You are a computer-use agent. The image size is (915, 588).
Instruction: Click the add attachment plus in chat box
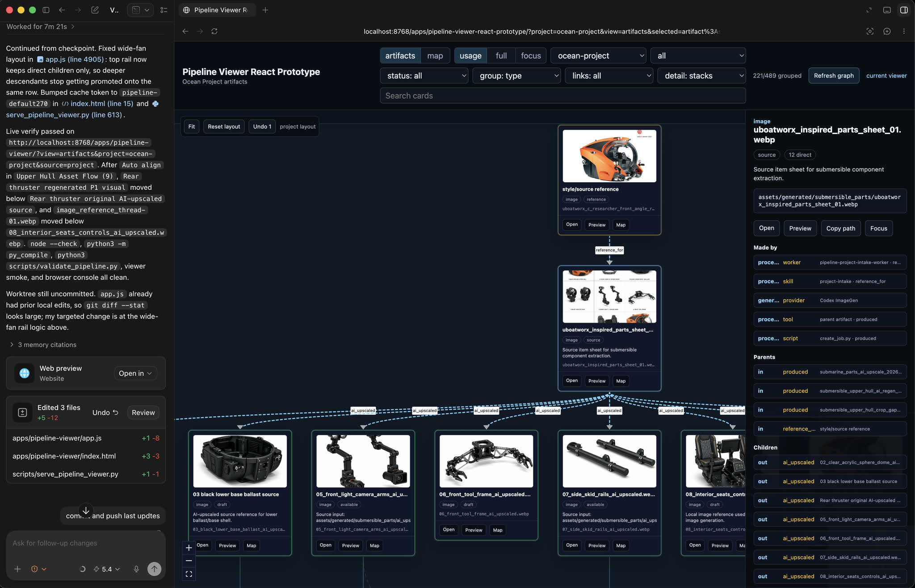(17, 569)
